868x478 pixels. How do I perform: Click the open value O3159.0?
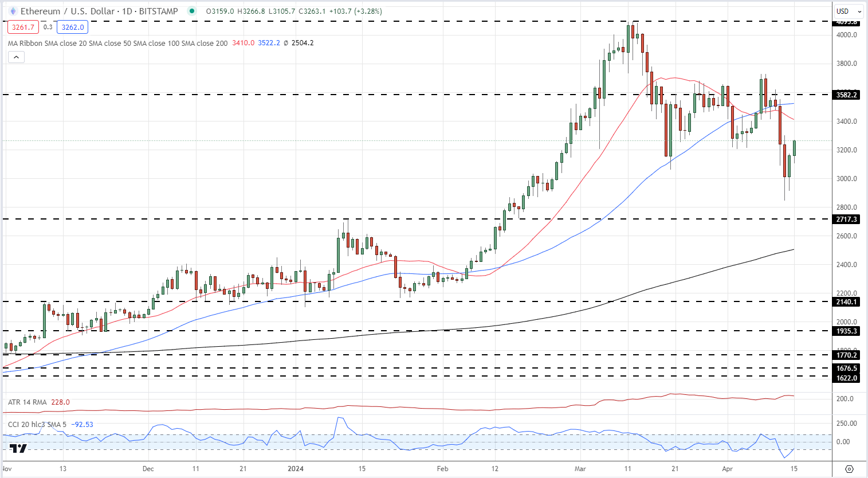click(x=220, y=11)
